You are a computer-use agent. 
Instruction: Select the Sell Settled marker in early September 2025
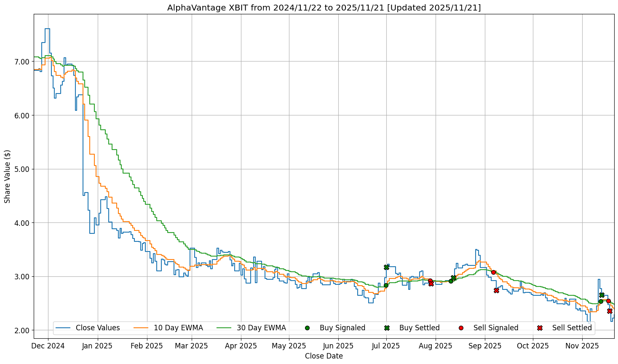click(x=496, y=290)
